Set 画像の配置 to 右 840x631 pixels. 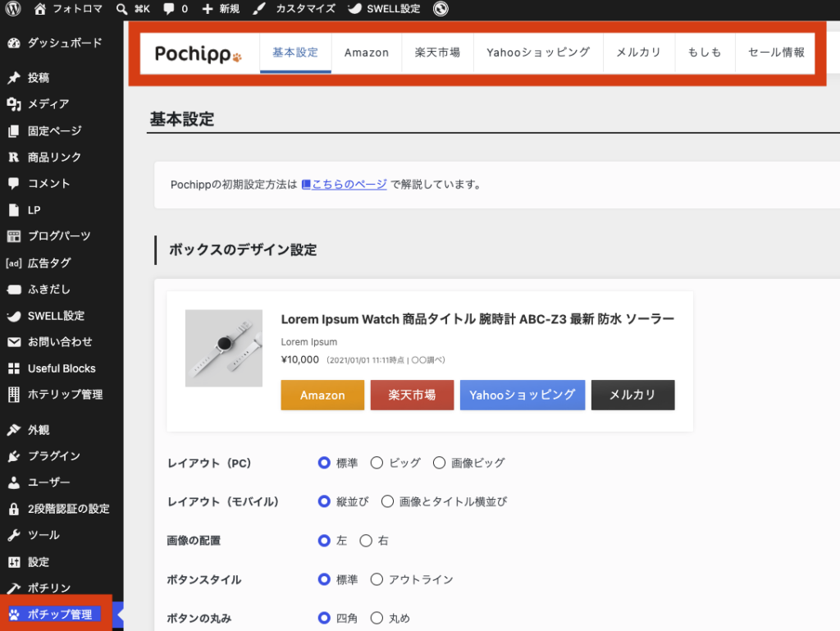(x=366, y=541)
